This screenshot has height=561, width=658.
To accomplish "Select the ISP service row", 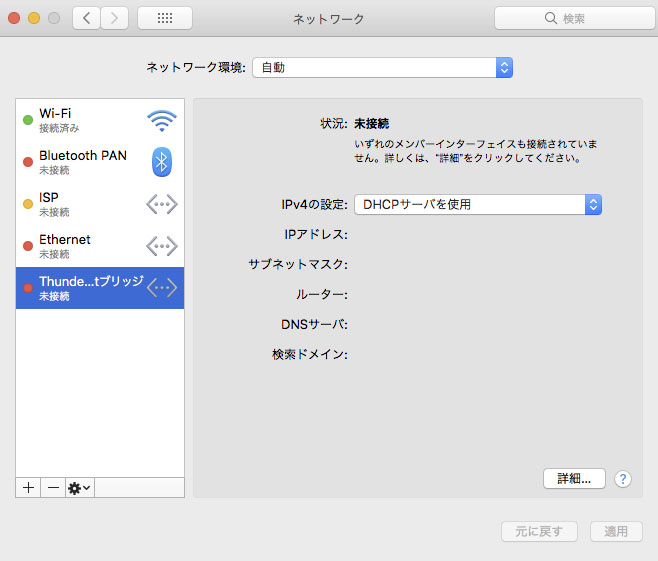I will coord(100,204).
